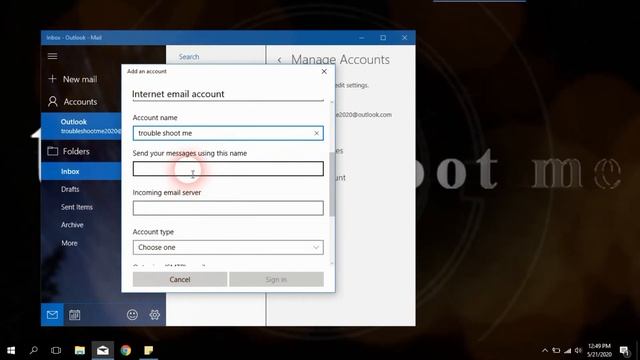Viewport: 640px width, 360px height.
Task: Open the Account type dropdown
Action: pyautogui.click(x=228, y=247)
